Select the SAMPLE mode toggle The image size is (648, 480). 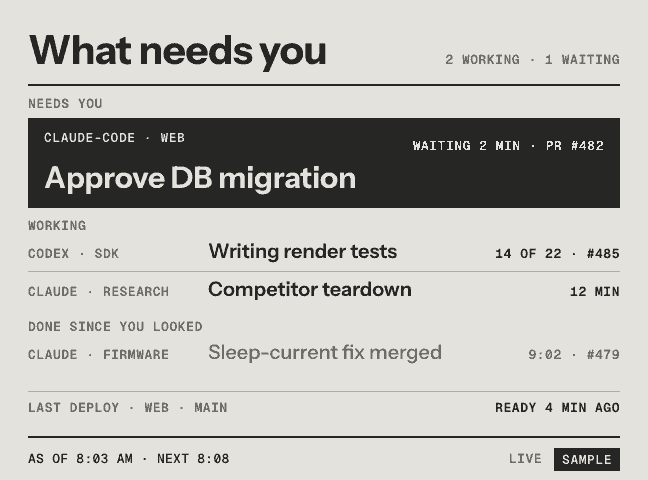click(587, 459)
